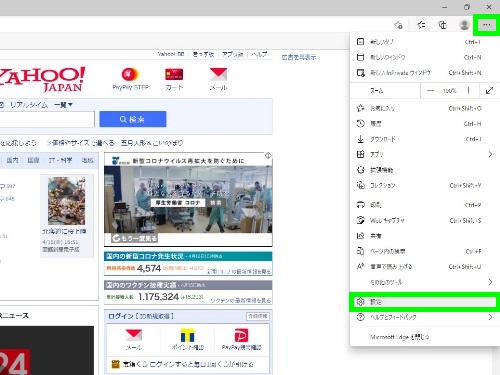The width and height of the screenshot is (500, 375).
Task: Click the history clock icon in menu
Action: [360, 124]
